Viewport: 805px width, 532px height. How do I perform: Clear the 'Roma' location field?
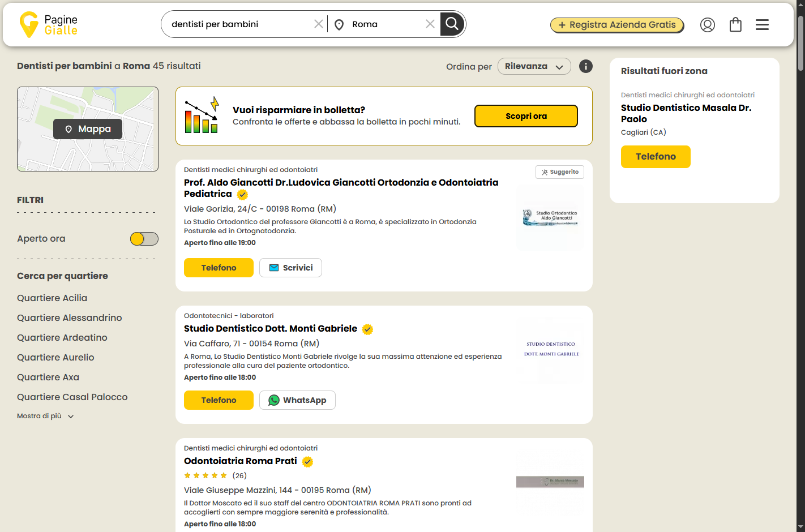pos(430,24)
